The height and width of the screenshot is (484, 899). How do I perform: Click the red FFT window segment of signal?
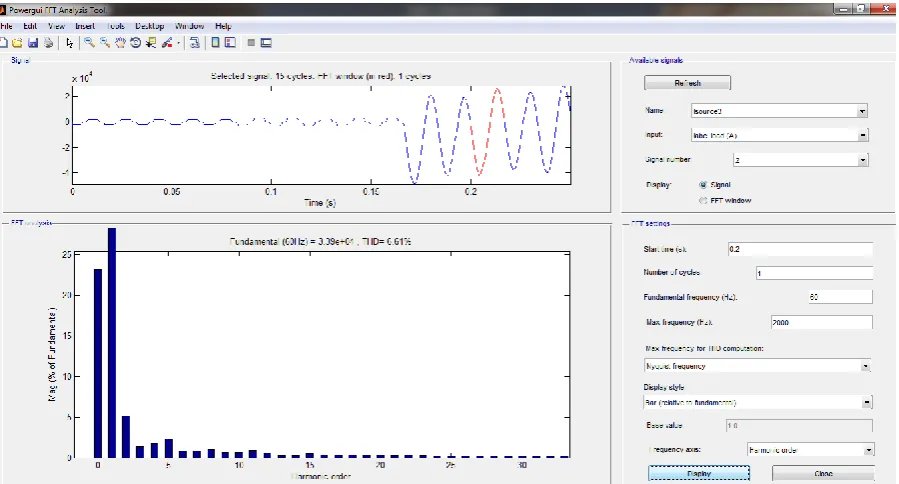pyautogui.click(x=488, y=132)
